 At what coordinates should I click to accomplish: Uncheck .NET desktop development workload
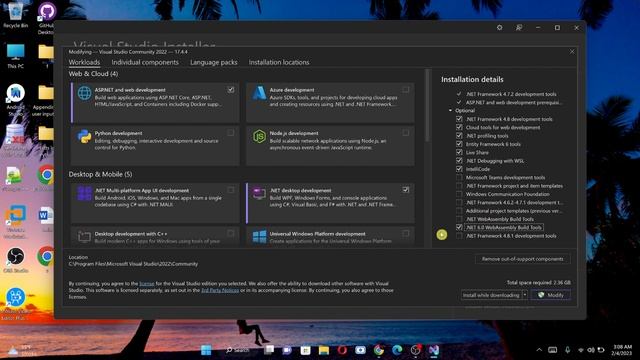tap(405, 190)
